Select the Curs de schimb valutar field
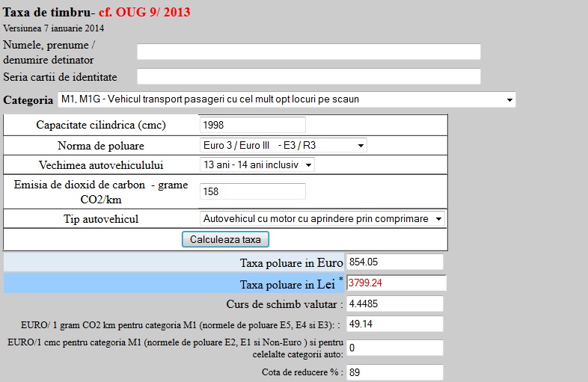 [395, 304]
